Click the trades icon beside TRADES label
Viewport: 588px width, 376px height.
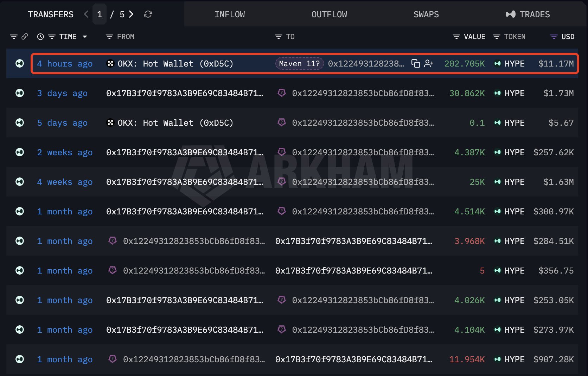511,14
